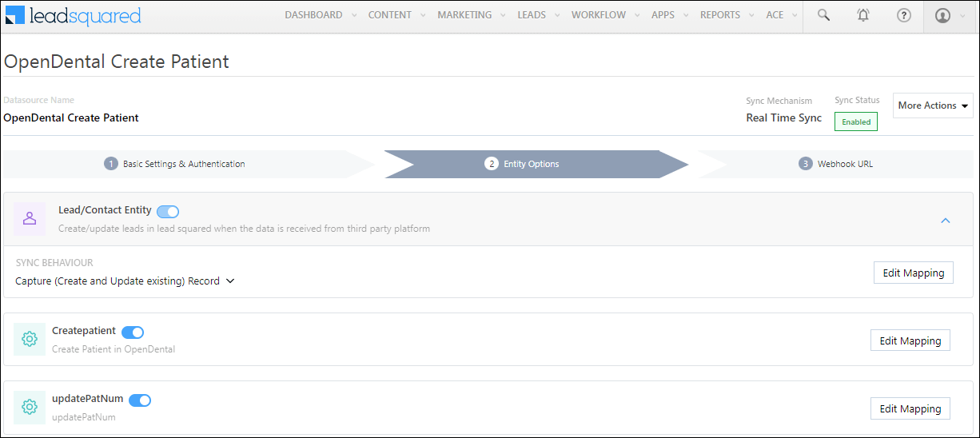
Task: Open the Marketing menu
Action: pos(471,15)
